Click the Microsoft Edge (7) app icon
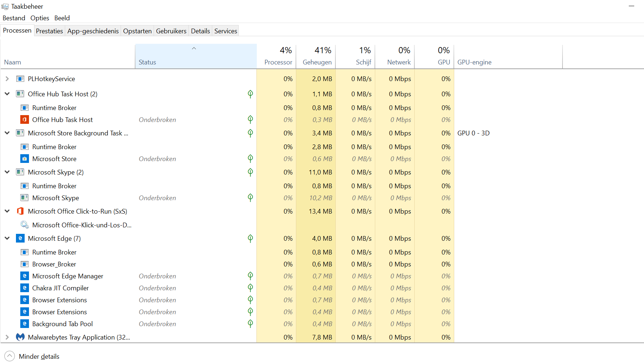 (20, 238)
